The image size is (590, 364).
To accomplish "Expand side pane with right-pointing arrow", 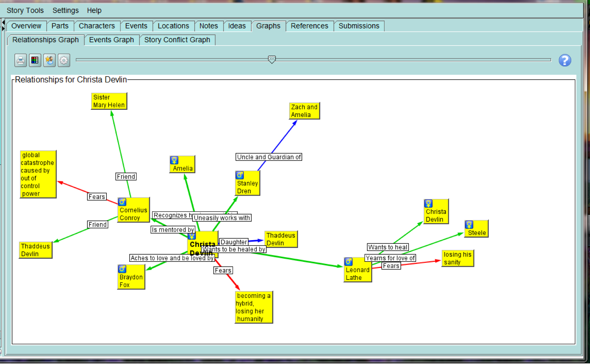I will [3, 28].
